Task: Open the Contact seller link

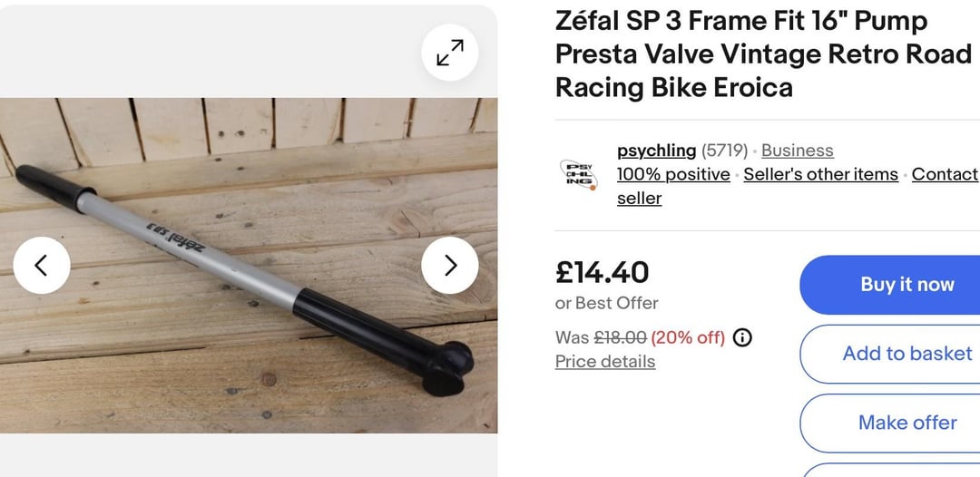Action: click(797, 186)
